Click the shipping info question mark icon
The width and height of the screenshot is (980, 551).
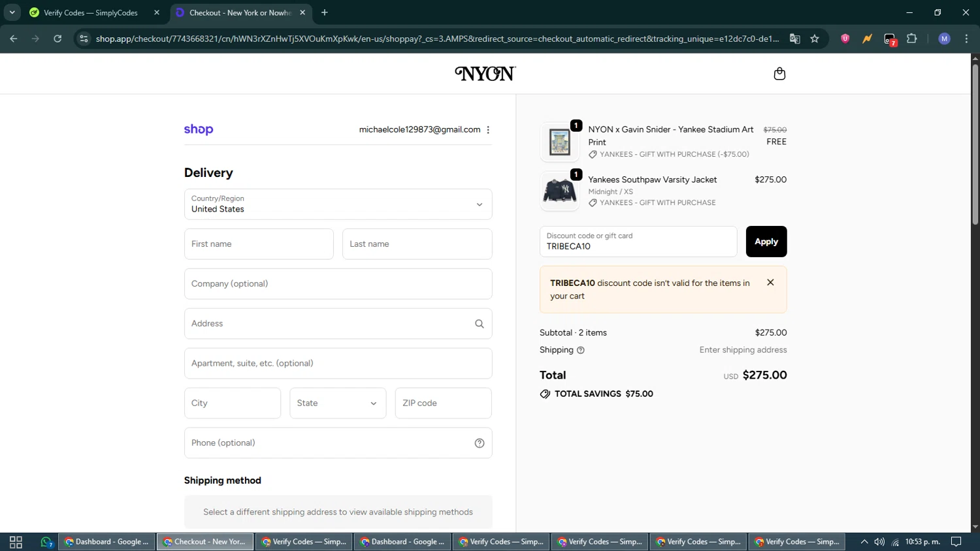581,350
